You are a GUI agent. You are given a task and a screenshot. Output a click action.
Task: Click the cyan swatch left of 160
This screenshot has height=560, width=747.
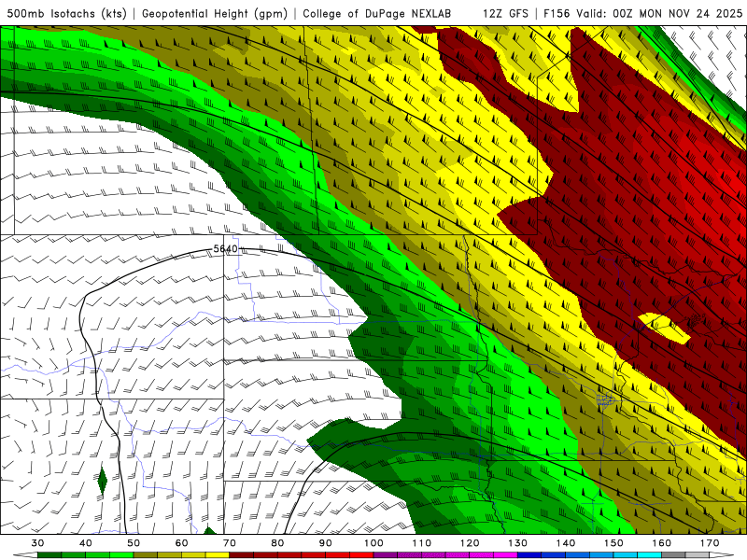tap(649, 554)
